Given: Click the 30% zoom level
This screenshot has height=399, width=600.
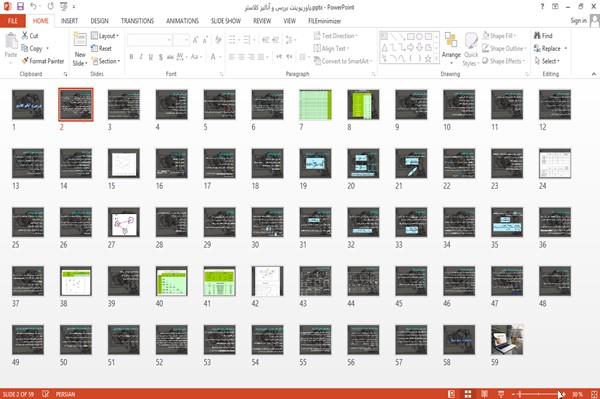Looking at the screenshot, I should (x=577, y=394).
